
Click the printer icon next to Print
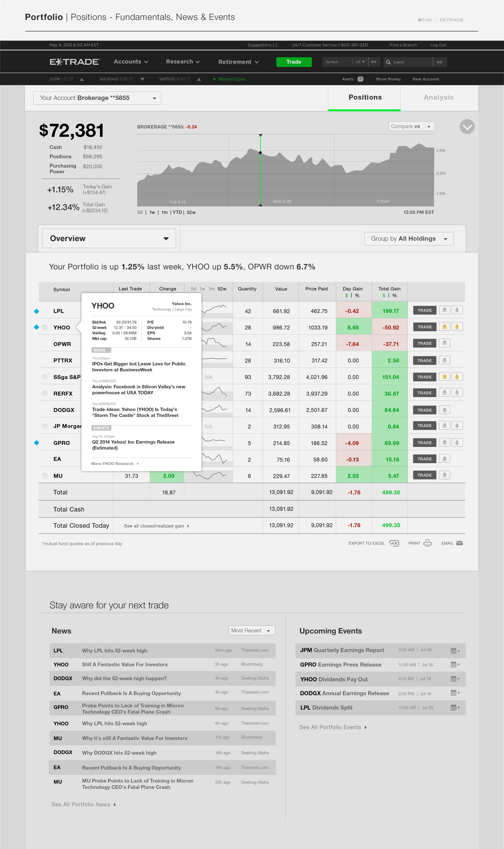point(428,543)
